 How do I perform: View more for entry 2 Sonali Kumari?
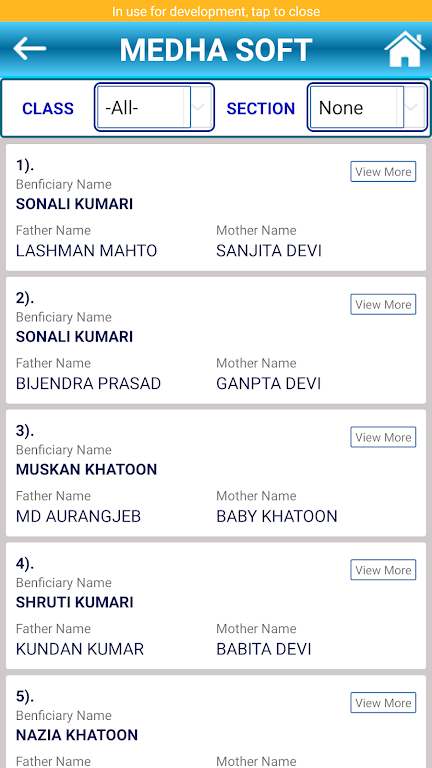coord(383,304)
